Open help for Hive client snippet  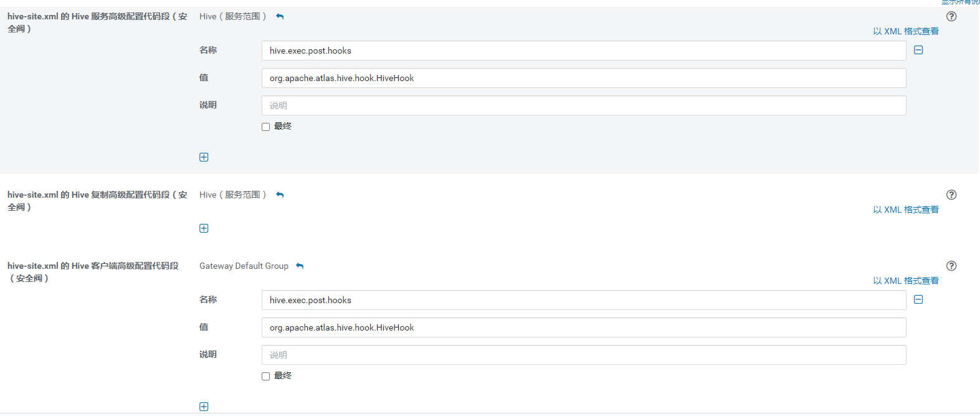click(x=951, y=266)
